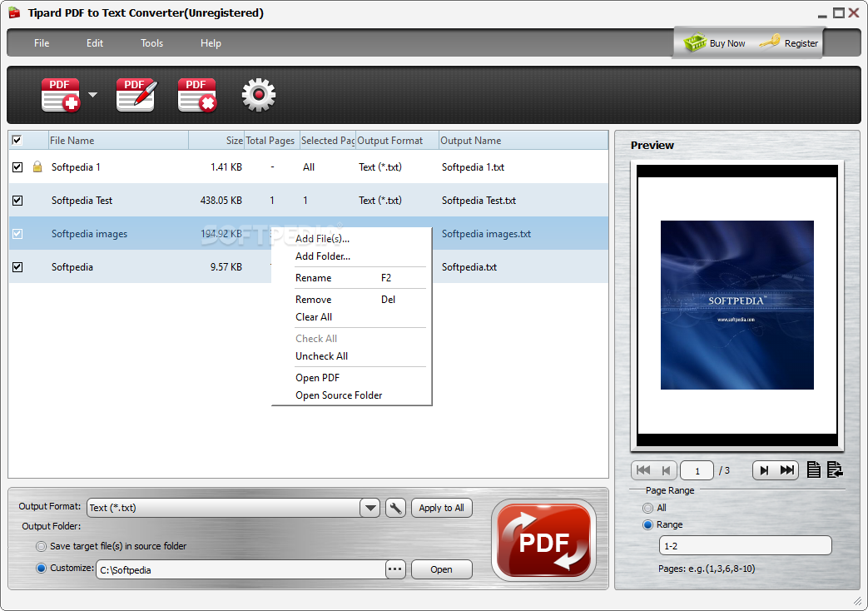This screenshot has width=868, height=611.
Task: Select the All page range radio
Action: coord(647,508)
